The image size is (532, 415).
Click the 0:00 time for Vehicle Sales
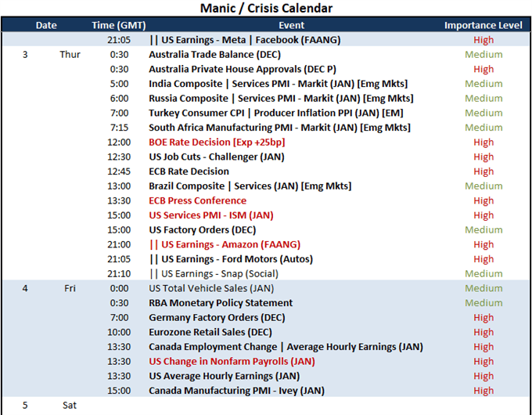119,288
